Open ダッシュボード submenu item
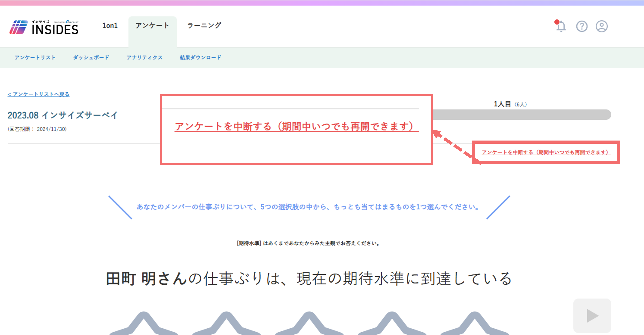This screenshot has width=644, height=335. [91, 57]
